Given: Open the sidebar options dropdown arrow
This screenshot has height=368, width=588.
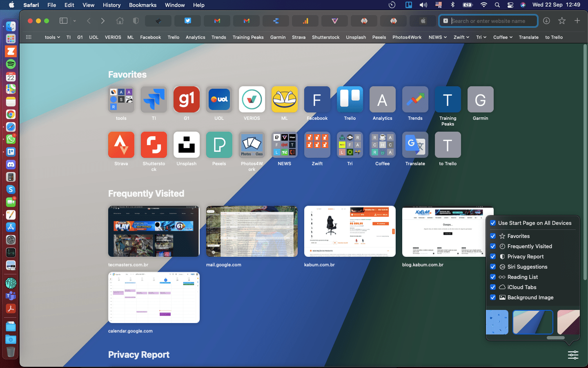Looking at the screenshot, I should [75, 21].
